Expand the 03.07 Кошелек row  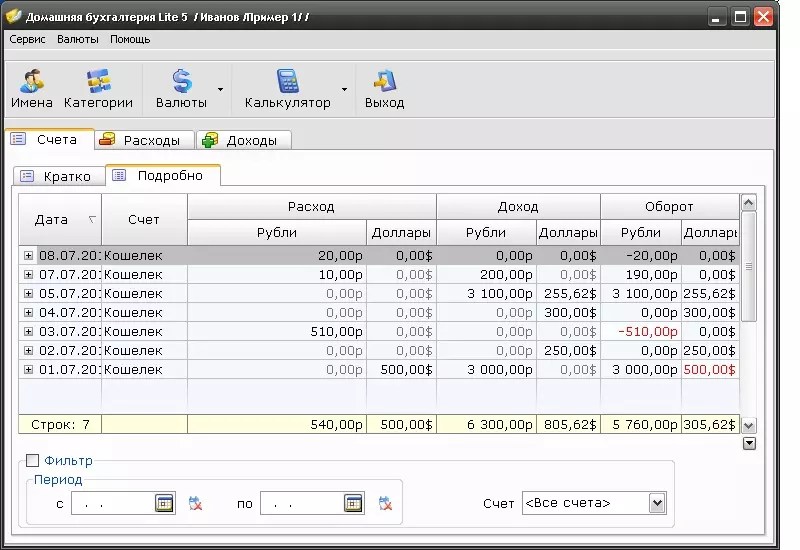[29, 332]
